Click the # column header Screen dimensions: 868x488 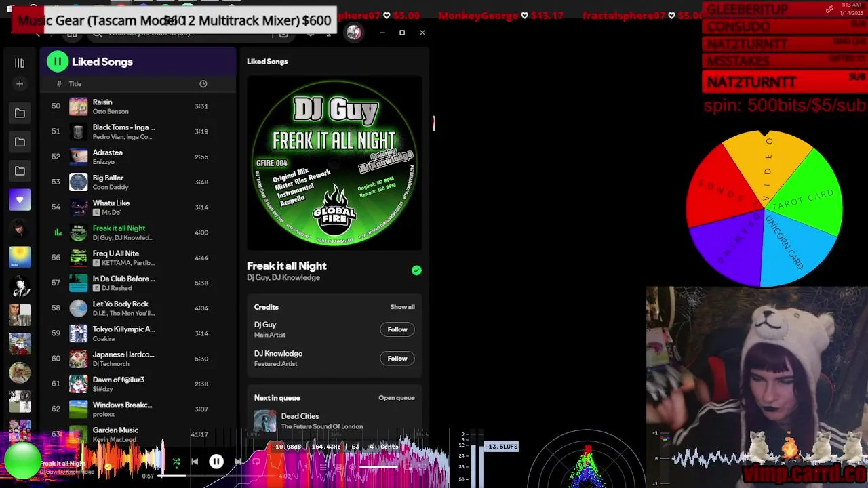(x=59, y=84)
